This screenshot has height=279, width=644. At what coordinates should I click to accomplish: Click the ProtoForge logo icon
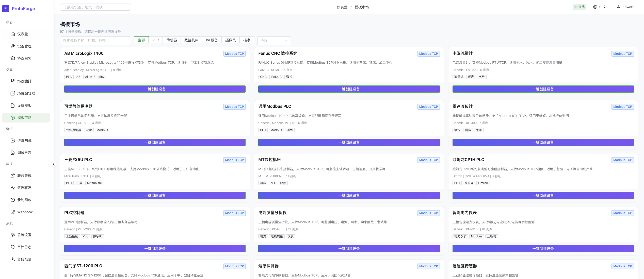pyautogui.click(x=6, y=9)
